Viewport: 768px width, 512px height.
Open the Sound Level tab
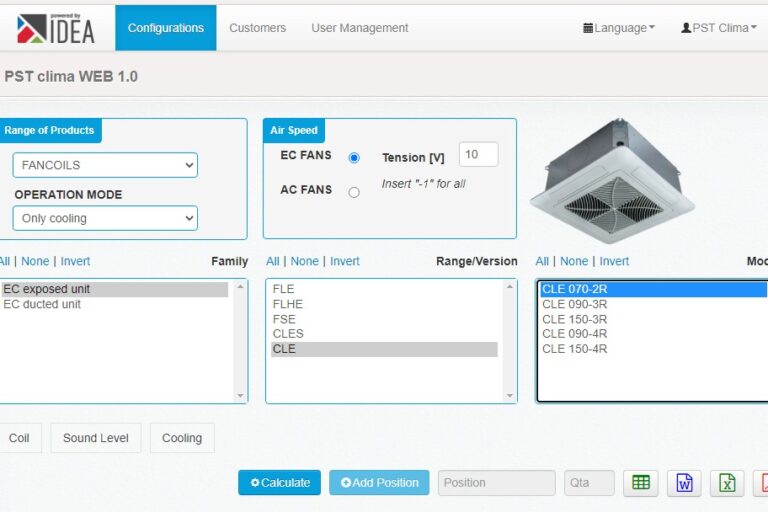coord(96,438)
